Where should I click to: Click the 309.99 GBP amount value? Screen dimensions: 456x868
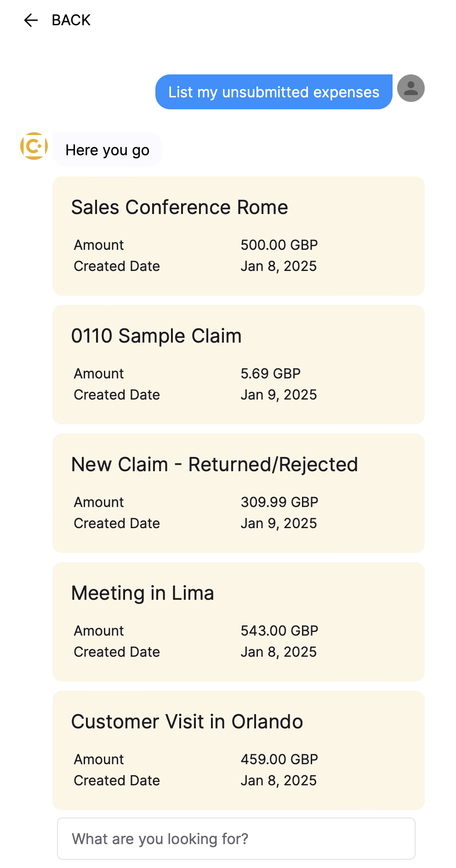point(279,502)
